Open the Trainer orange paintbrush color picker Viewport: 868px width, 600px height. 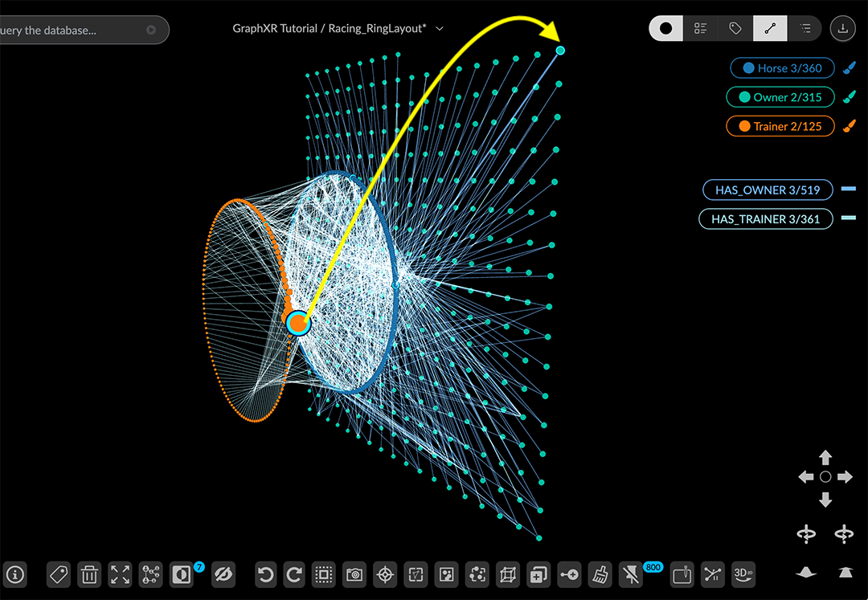849,126
